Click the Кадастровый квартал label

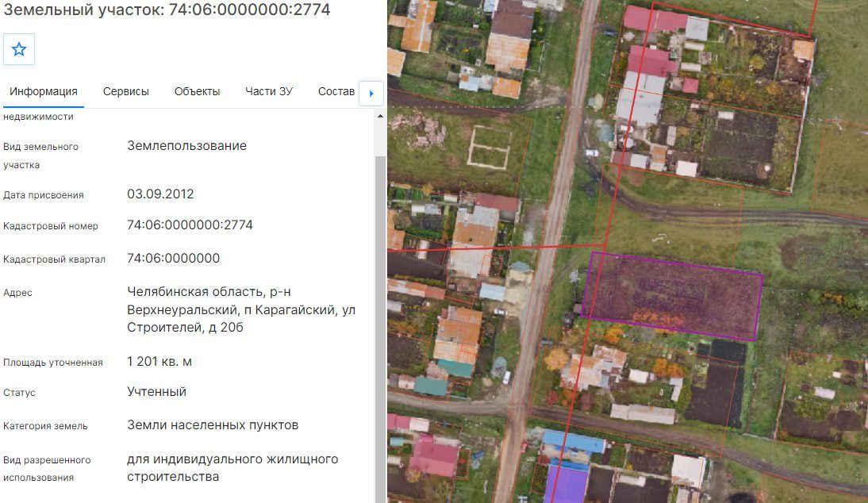(54, 259)
